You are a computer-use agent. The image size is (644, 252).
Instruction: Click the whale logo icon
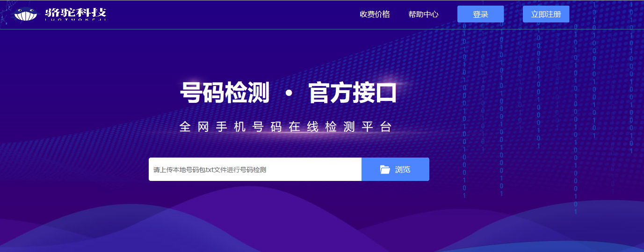pyautogui.click(x=25, y=14)
